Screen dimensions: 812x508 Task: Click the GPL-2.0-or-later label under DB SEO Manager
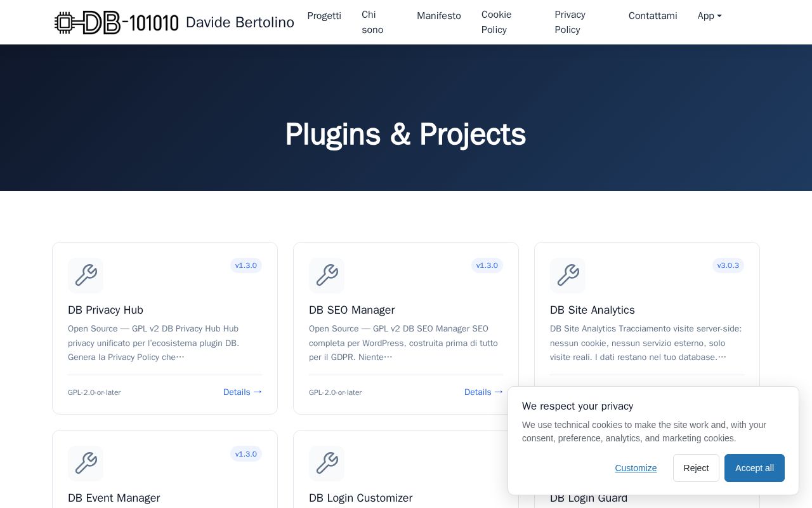click(335, 392)
